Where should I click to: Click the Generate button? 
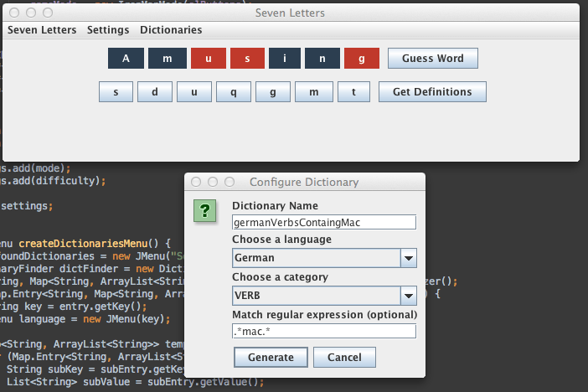coord(271,357)
